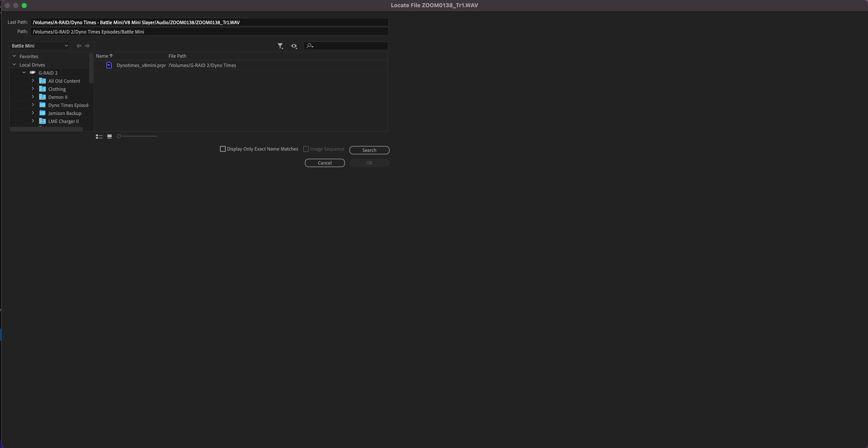This screenshot has height=448, width=868.
Task: Switch to list view
Action: 99,136
